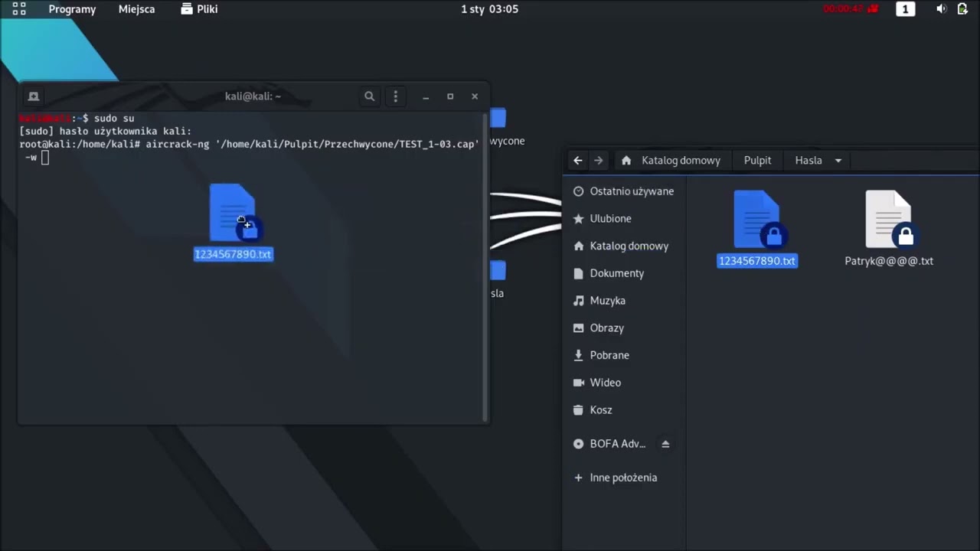Screen dimensions: 980x551
Task: Click the workspace indicator number 1
Action: 906,9
